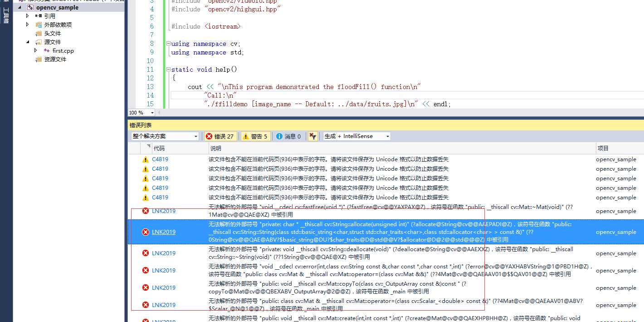Select the fastFree error description text
Viewport: 644px width, 322px height.
coord(390,211)
